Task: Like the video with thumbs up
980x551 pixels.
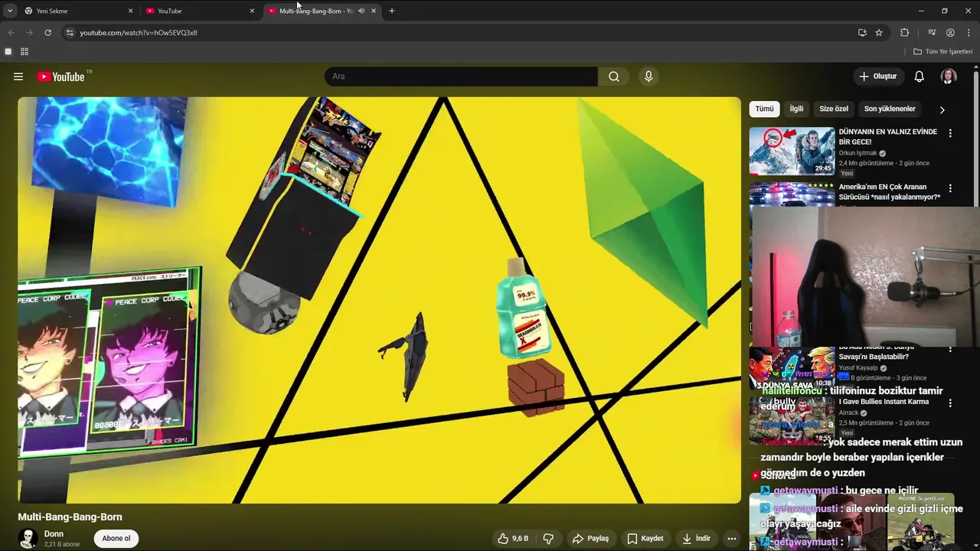Action: click(513, 539)
